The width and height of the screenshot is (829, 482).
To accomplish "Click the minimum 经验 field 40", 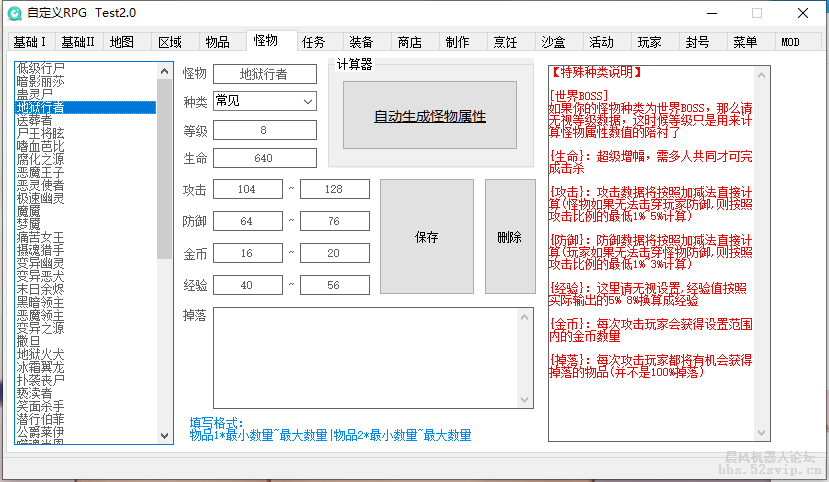I will coord(247,285).
